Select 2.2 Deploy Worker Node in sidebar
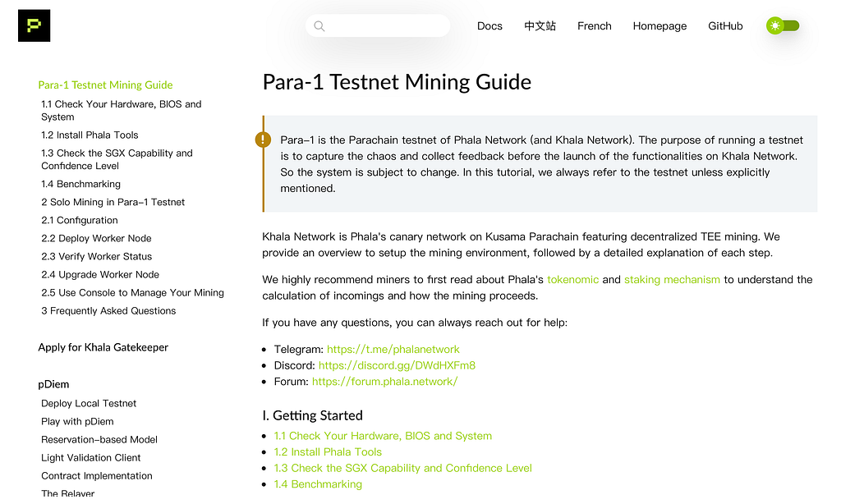 pyautogui.click(x=97, y=239)
